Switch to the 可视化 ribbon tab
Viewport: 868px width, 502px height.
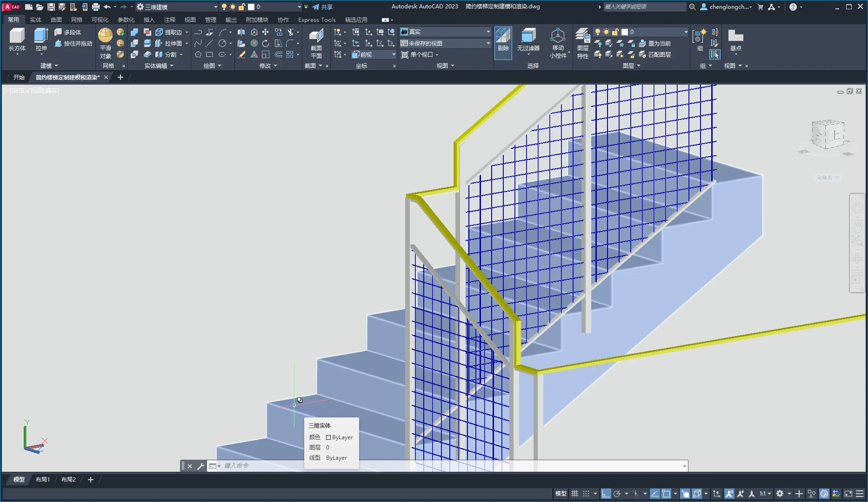click(x=100, y=20)
